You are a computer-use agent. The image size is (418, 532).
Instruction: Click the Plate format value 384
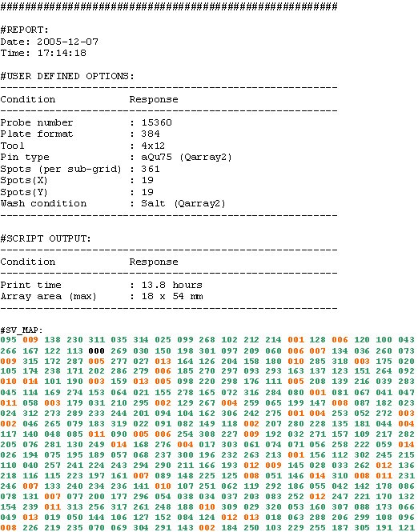151,134
